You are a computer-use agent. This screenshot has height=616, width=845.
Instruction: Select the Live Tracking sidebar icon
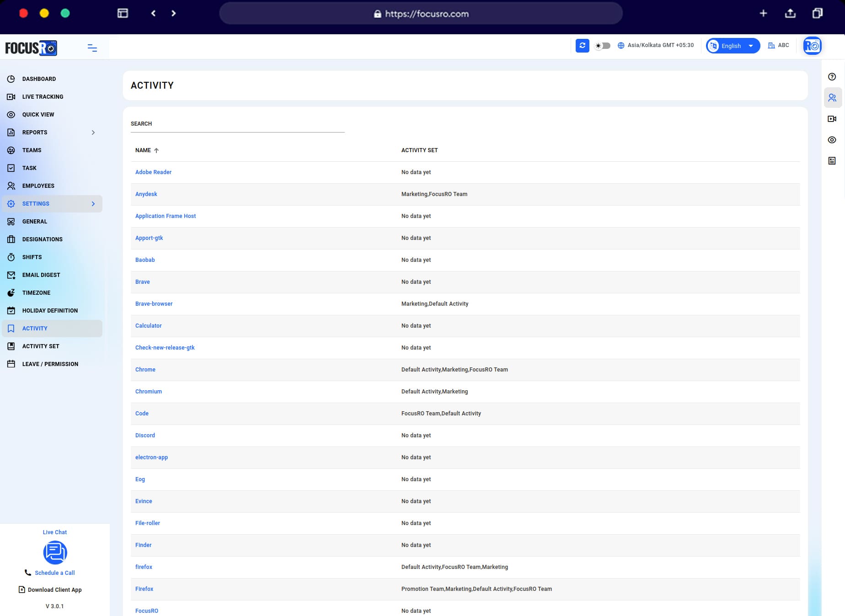click(11, 96)
